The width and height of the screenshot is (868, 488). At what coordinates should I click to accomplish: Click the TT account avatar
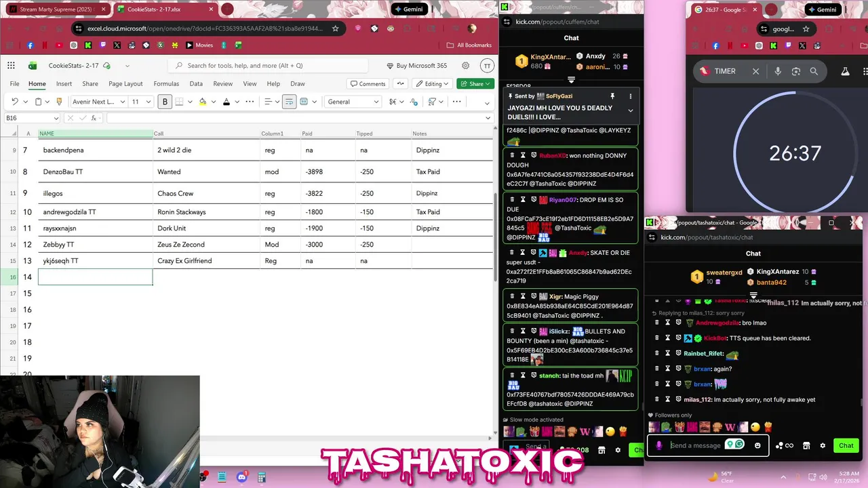pyautogui.click(x=487, y=66)
